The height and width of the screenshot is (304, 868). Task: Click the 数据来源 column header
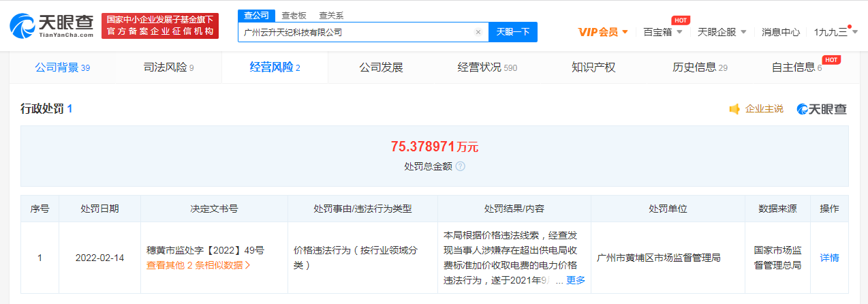(777, 209)
